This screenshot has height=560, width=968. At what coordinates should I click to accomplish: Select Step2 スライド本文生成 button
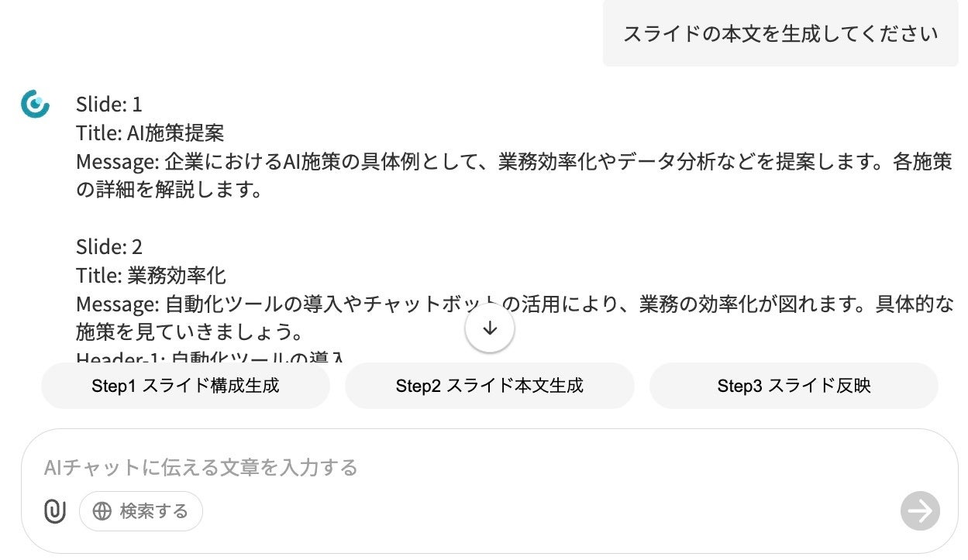click(489, 386)
